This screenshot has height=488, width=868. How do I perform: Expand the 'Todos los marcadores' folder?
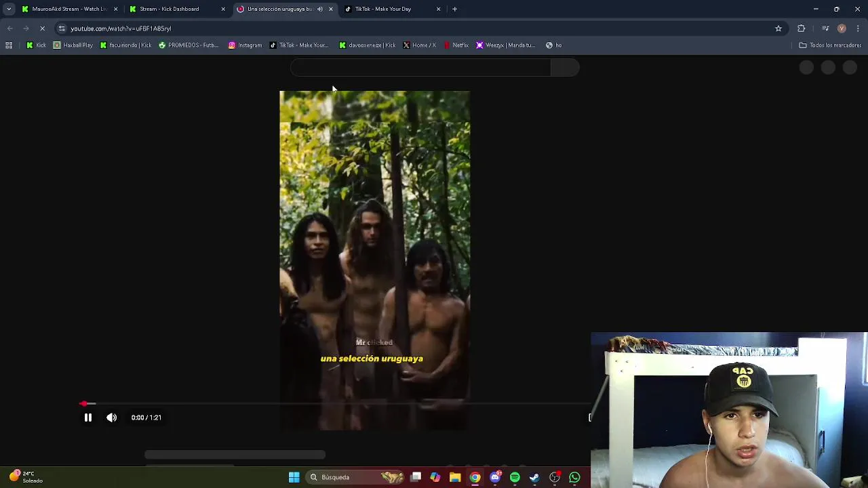click(830, 45)
